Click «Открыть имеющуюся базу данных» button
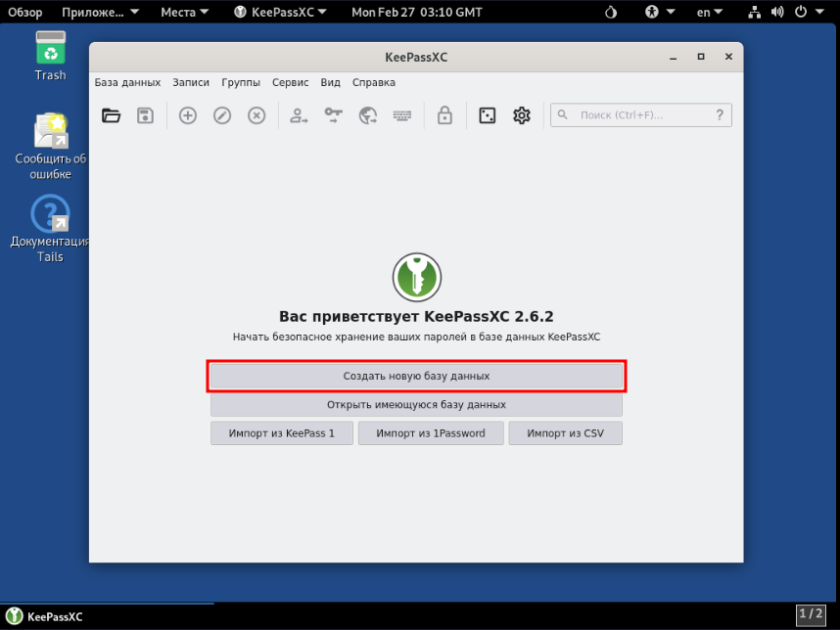Screen dimensions: 840x630 pos(416,404)
